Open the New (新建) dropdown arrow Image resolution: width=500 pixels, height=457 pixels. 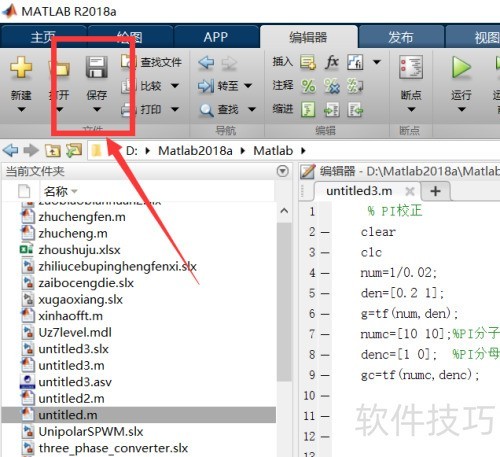22,109
